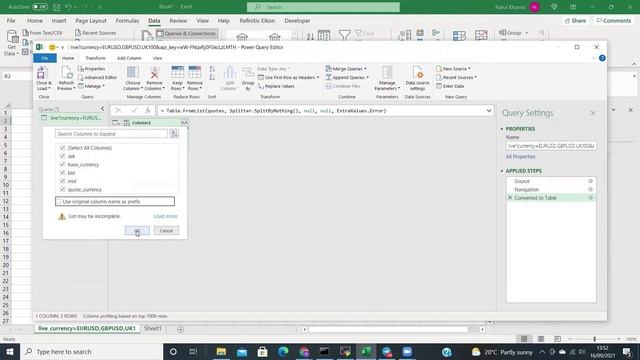The width and height of the screenshot is (640, 360).
Task: Collapse the APPLIED STEPS section
Action: coord(502,171)
